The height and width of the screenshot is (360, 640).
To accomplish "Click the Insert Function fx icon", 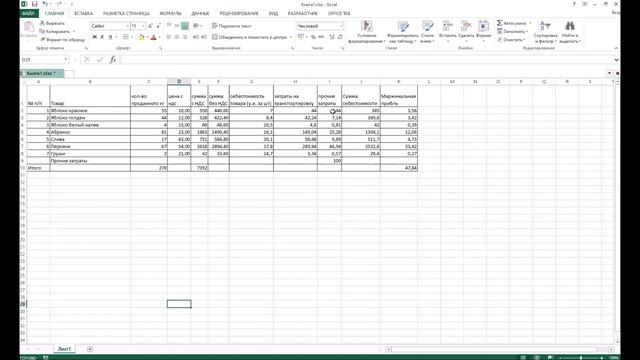I will pos(113,60).
